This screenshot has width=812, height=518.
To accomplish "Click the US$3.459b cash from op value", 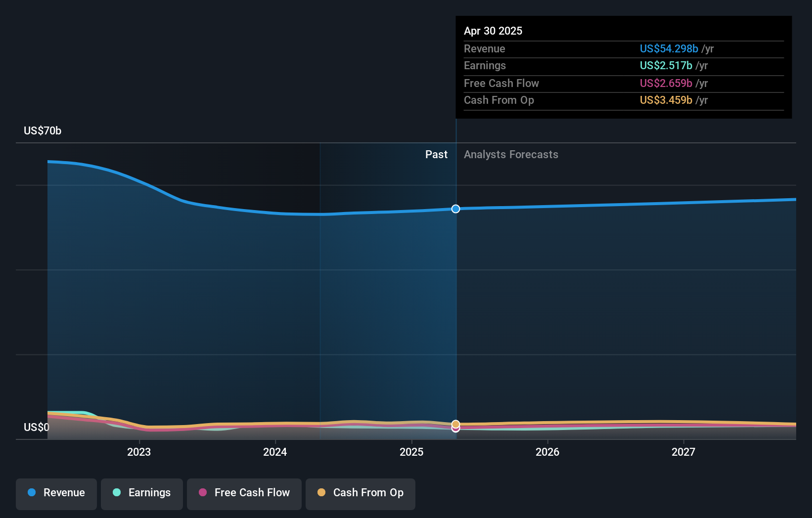I will (666, 100).
